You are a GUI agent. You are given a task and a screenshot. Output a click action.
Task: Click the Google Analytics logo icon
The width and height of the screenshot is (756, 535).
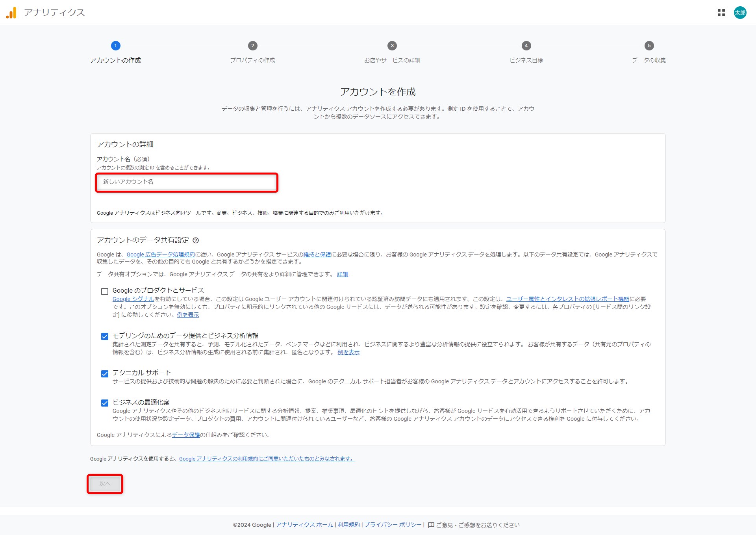[11, 13]
